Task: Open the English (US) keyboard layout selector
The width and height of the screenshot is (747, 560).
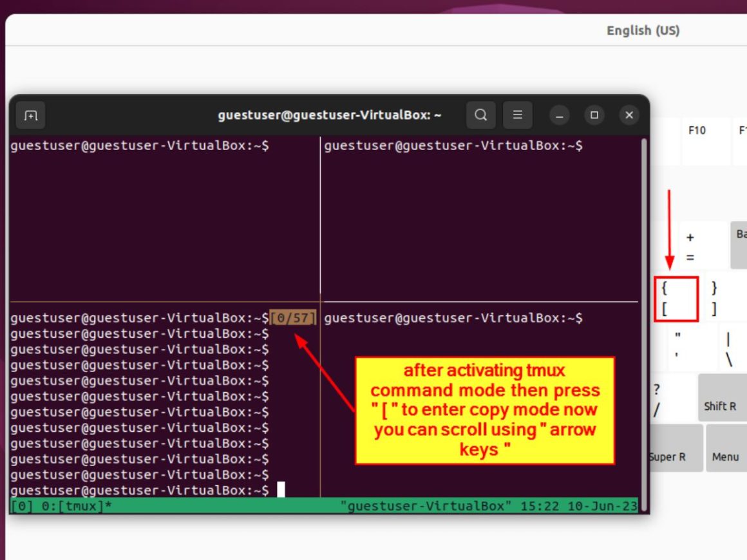Action: click(x=643, y=30)
